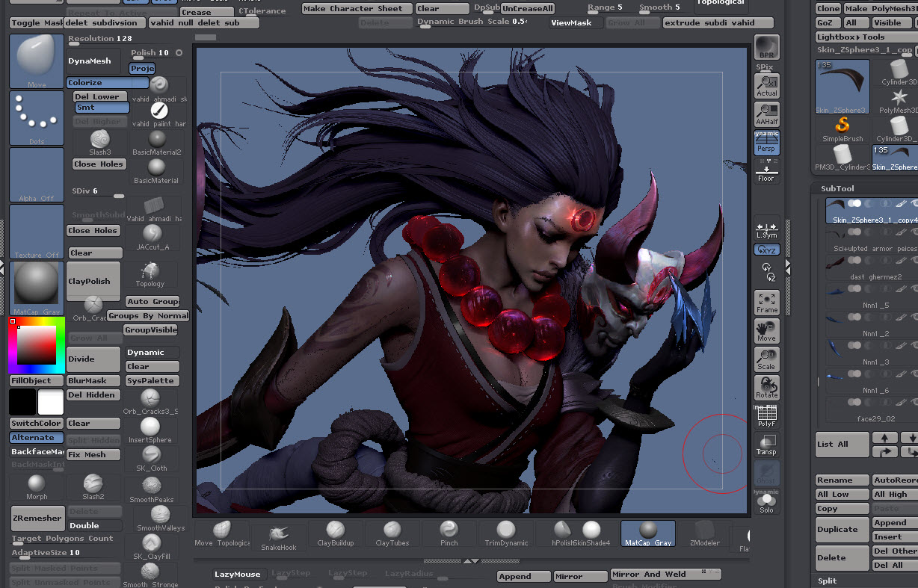Screen dimensions: 918x588
Task: Select the JACcut_A brush
Action: 153,238
